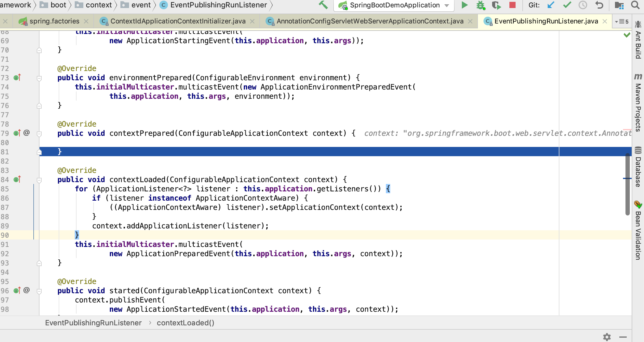
Task: Collapse contextLoaded method fold marker
Action: click(39, 180)
